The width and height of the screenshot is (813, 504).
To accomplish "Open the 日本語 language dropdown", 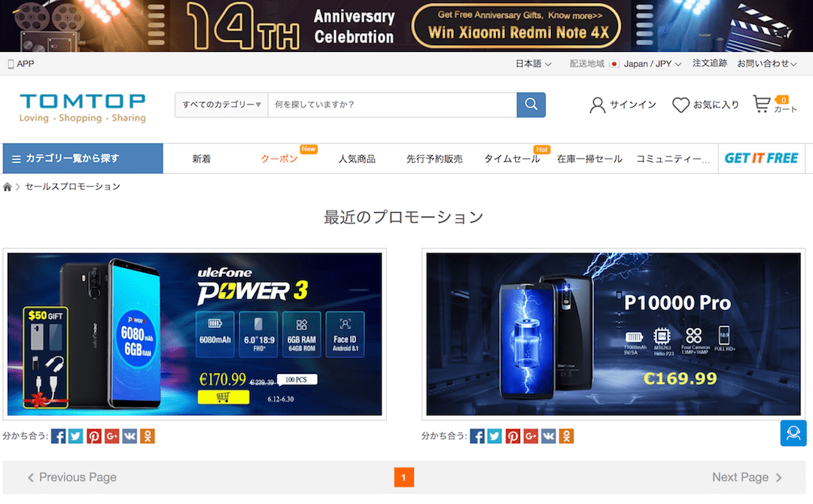I will pos(533,64).
